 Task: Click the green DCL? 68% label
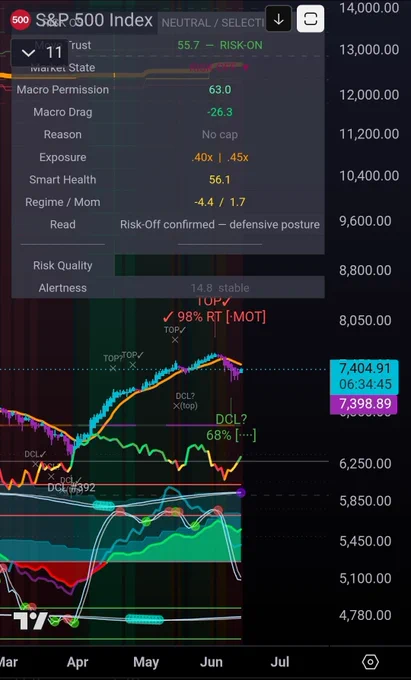point(231,427)
